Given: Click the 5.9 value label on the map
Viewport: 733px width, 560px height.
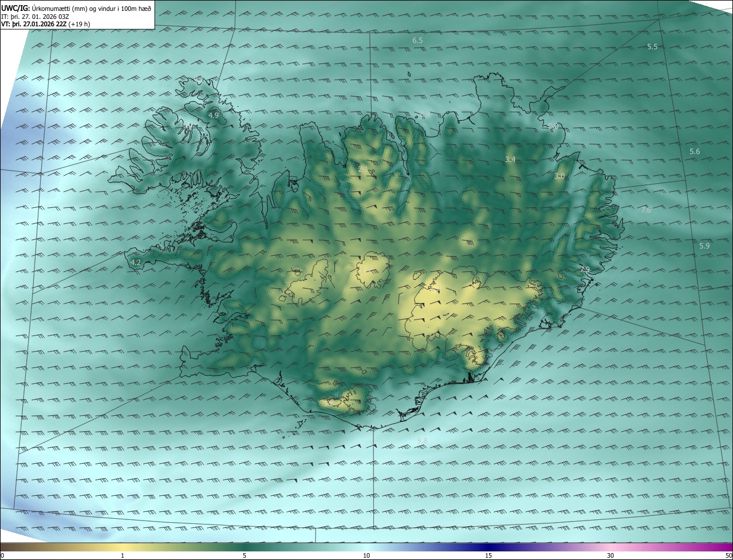Looking at the screenshot, I should (705, 246).
